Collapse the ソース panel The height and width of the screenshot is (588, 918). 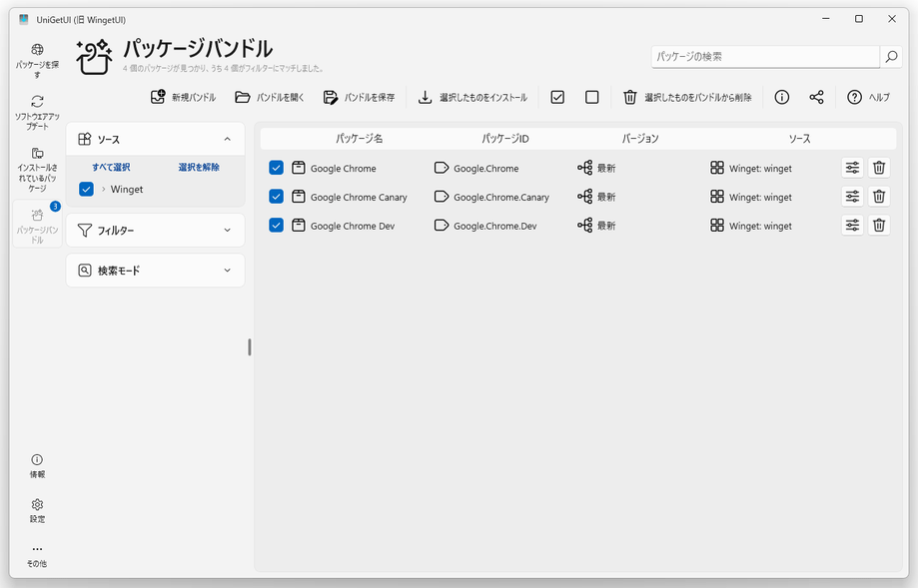227,139
